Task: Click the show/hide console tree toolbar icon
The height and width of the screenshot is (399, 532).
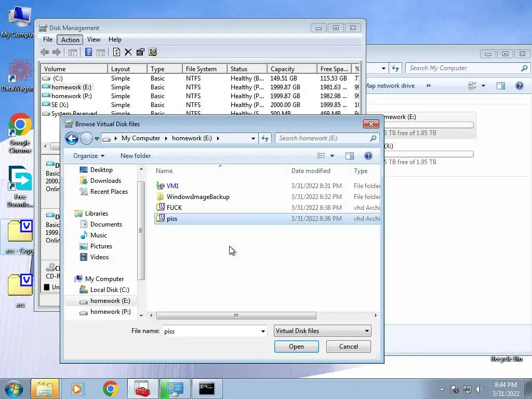Action: click(73, 52)
